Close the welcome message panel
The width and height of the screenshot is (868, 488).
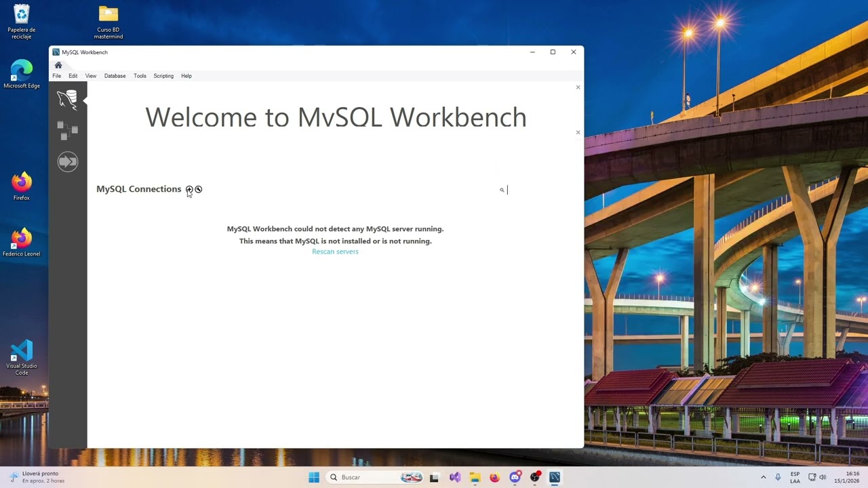(578, 87)
